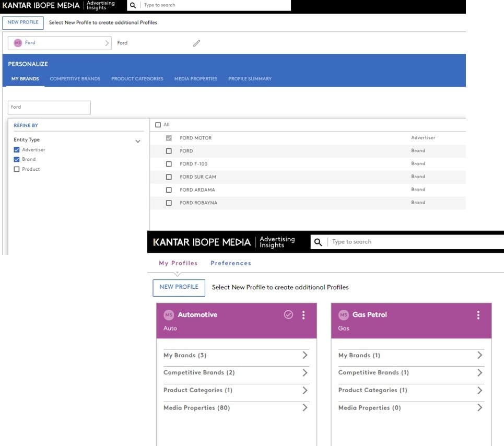
Task: Click the FORD ARDAMA row name
Action: [197, 190]
